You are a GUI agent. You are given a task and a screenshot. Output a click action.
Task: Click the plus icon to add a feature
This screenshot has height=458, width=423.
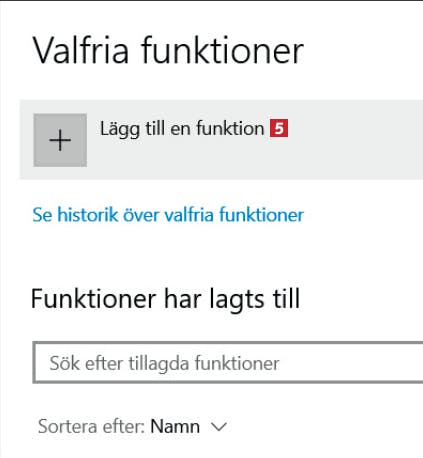60,140
